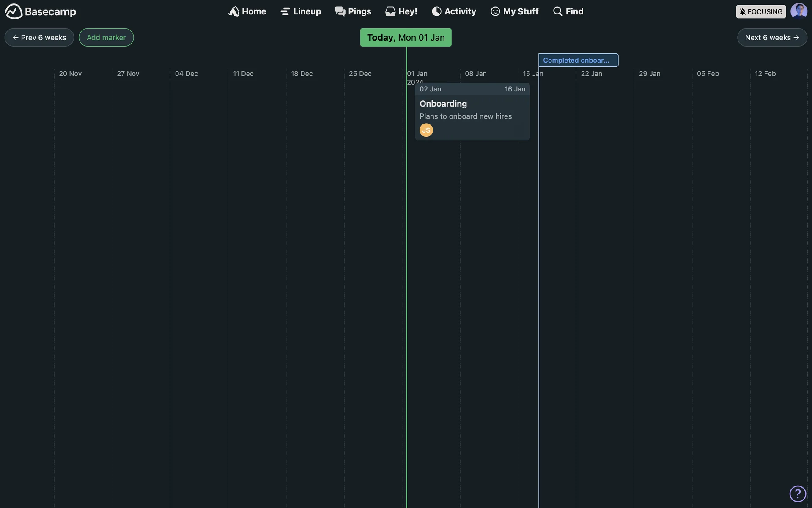Open the Onboarding project title
The image size is (812, 508).
[x=443, y=104]
